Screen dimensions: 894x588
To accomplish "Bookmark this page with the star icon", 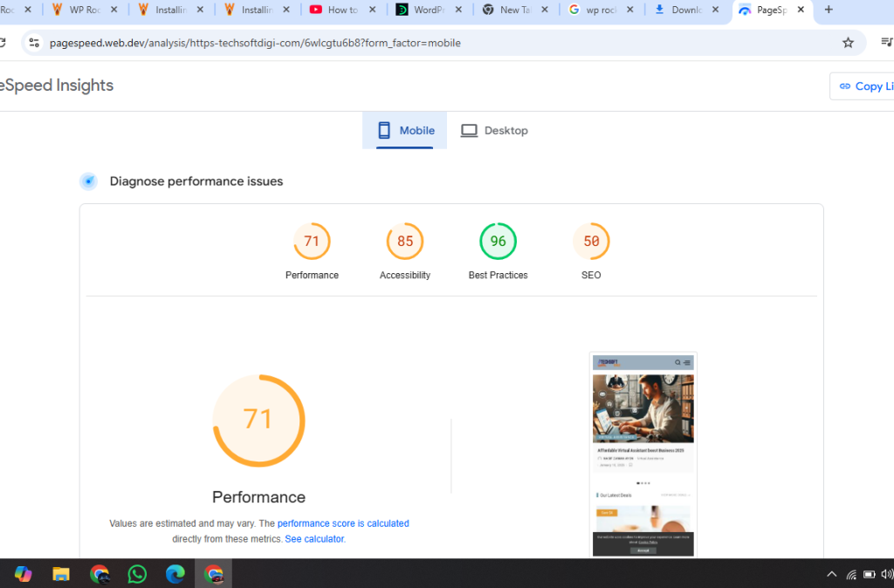I will pyautogui.click(x=848, y=43).
